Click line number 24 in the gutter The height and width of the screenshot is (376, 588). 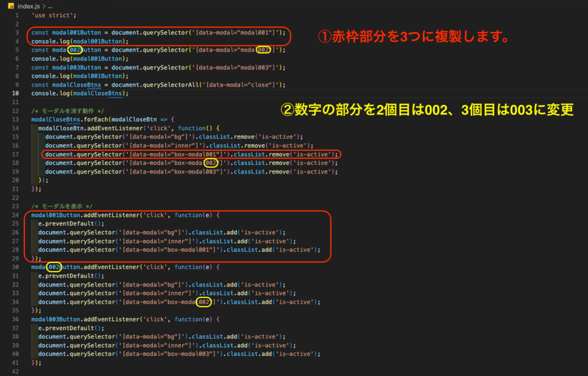pos(16,215)
